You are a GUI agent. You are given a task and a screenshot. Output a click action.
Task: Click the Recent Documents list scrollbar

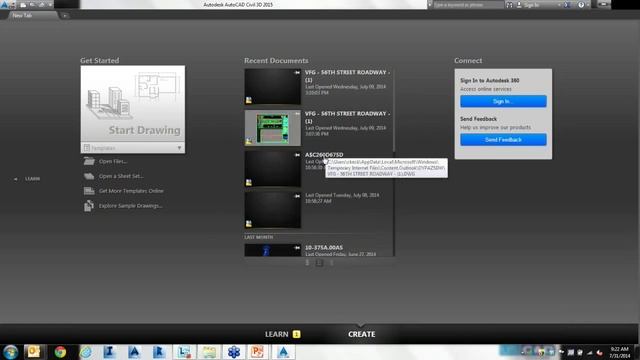pyautogui.click(x=394, y=110)
